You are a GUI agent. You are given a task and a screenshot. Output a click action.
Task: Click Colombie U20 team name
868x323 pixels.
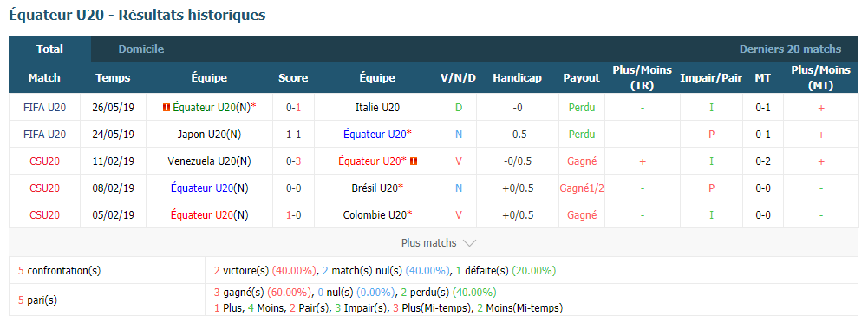[375, 215]
